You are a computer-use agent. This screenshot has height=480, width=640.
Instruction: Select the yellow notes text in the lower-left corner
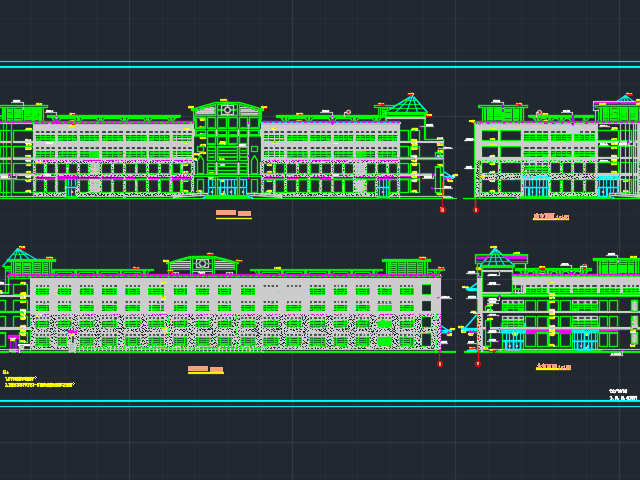click(x=38, y=381)
